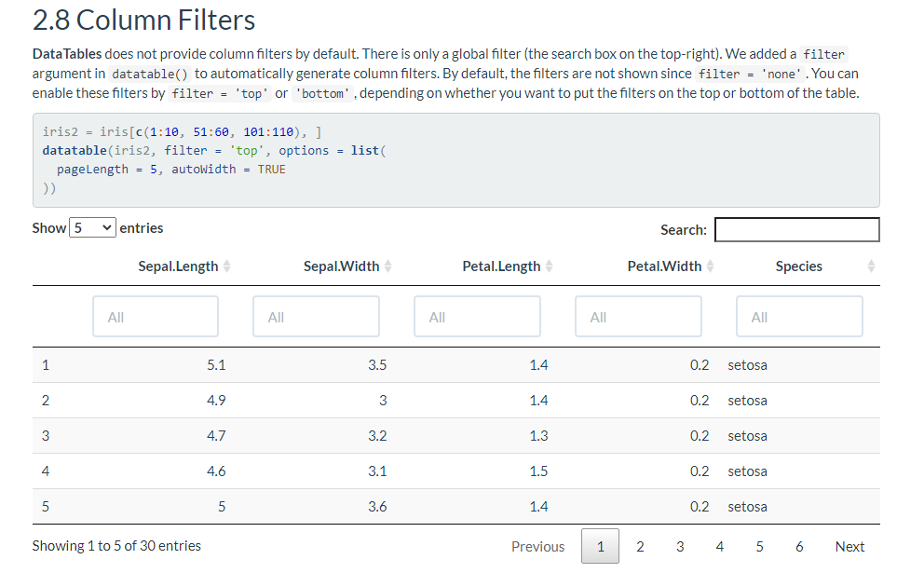Click inside the R code block
Viewport: 924px width, 573px height.
(x=456, y=159)
